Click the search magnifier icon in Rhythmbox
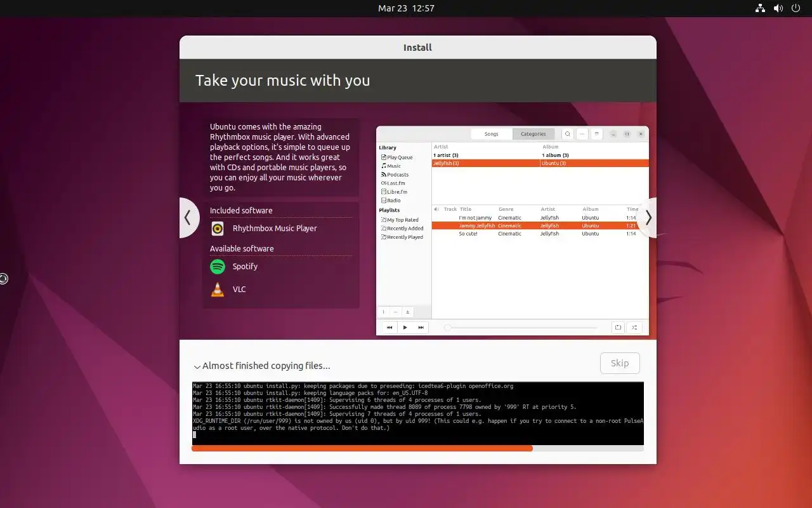 pos(568,134)
